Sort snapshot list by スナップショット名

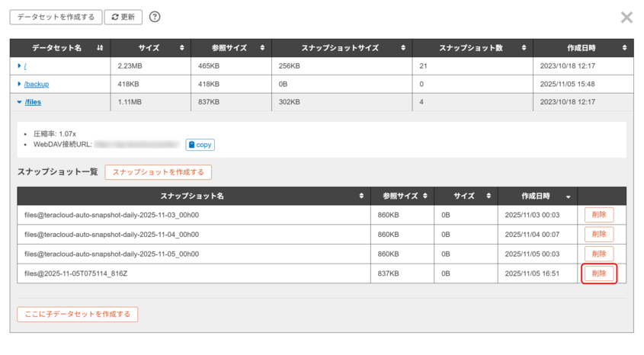click(x=361, y=197)
